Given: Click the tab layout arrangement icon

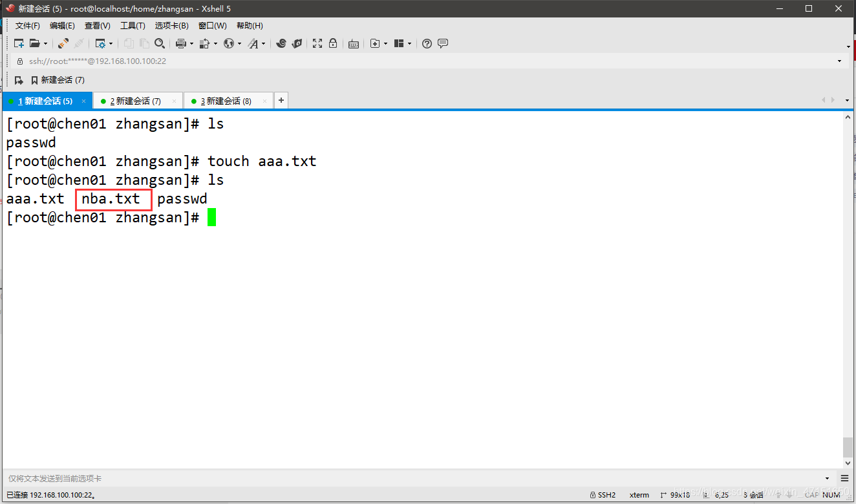Looking at the screenshot, I should (x=399, y=43).
